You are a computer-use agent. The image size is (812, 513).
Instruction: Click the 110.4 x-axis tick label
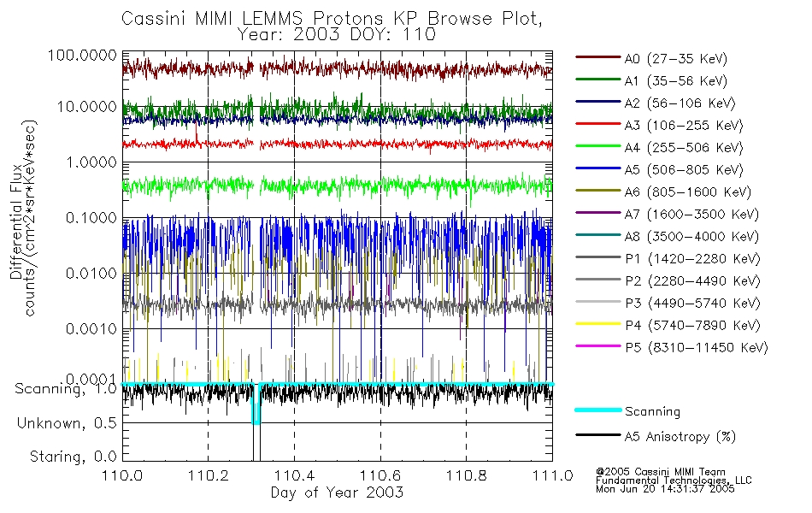[294, 475]
